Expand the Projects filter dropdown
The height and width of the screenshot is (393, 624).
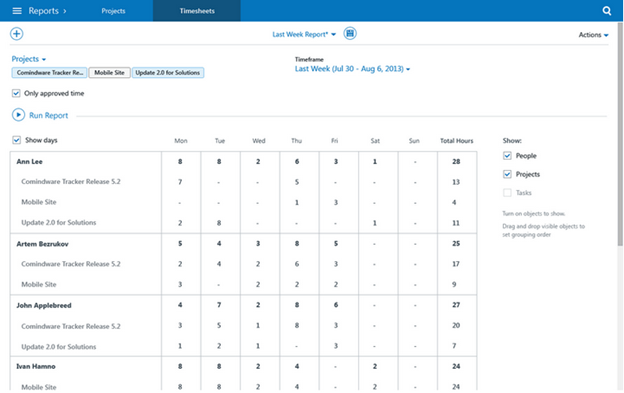pos(29,59)
